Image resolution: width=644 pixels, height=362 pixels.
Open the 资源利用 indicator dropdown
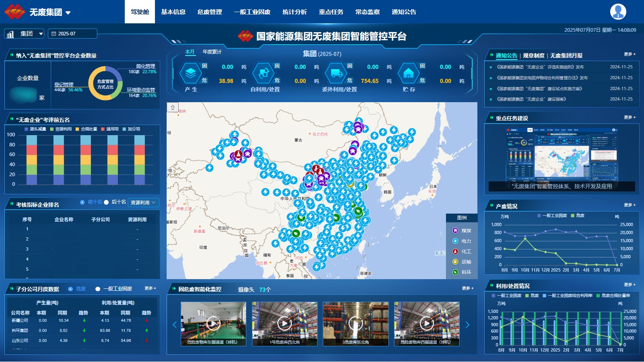point(143,203)
